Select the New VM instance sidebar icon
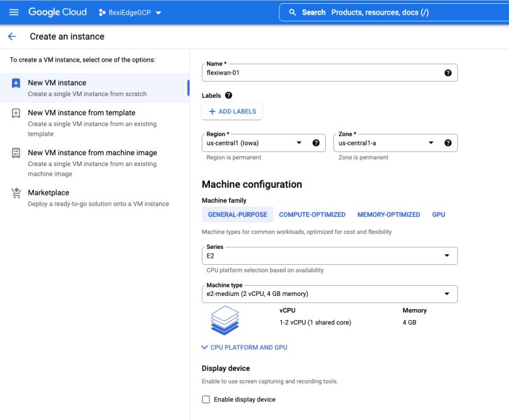Image resolution: width=509 pixels, height=420 pixels. [15, 83]
